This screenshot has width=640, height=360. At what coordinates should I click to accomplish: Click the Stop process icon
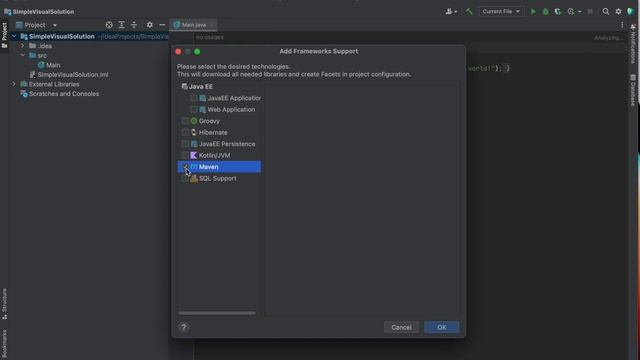pos(590,11)
